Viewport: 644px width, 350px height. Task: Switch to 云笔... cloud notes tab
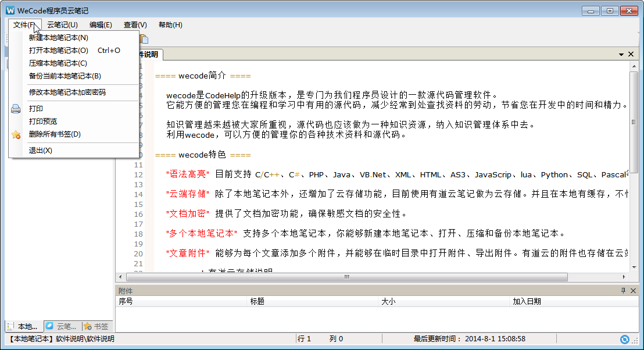[x=62, y=327]
